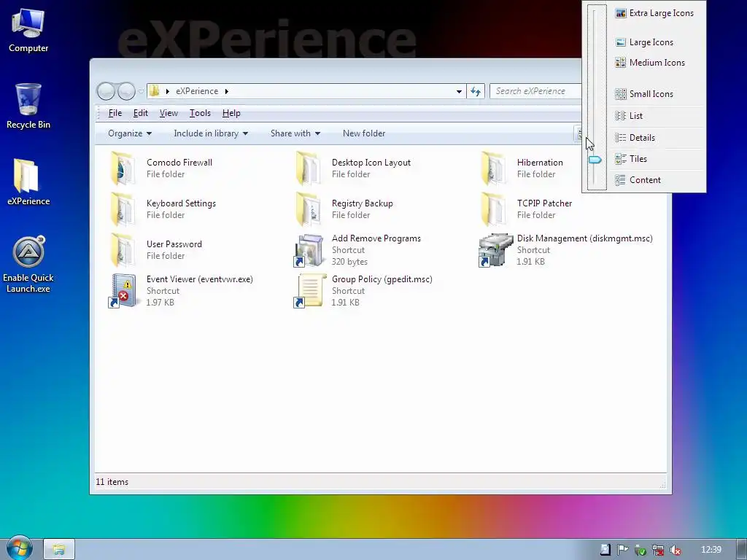
Task: Open the Tools menu
Action: point(200,113)
